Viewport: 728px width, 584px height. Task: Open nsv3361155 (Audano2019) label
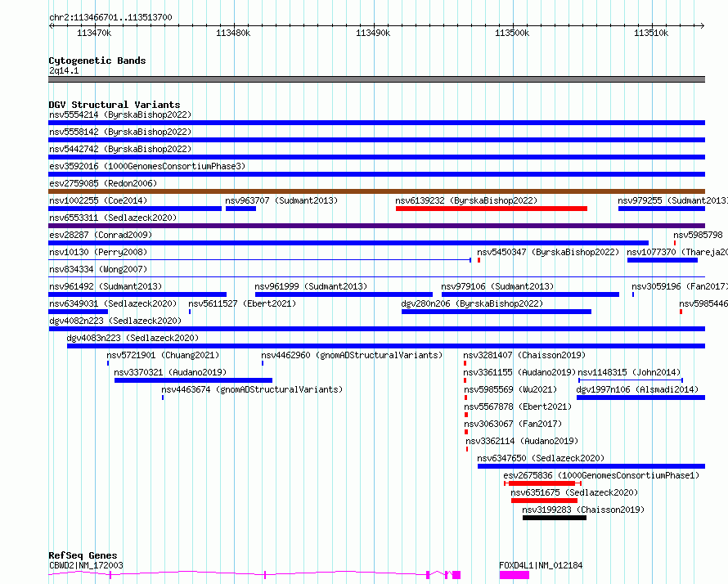click(x=519, y=372)
